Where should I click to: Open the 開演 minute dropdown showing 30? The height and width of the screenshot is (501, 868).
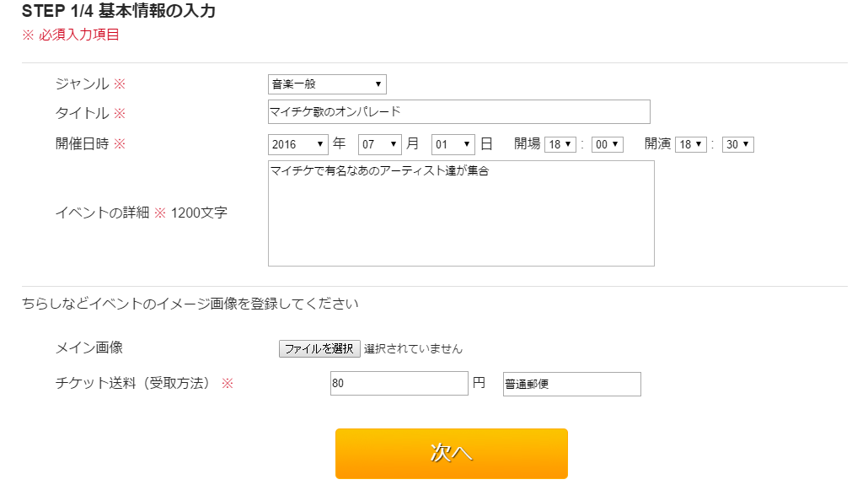pos(738,144)
